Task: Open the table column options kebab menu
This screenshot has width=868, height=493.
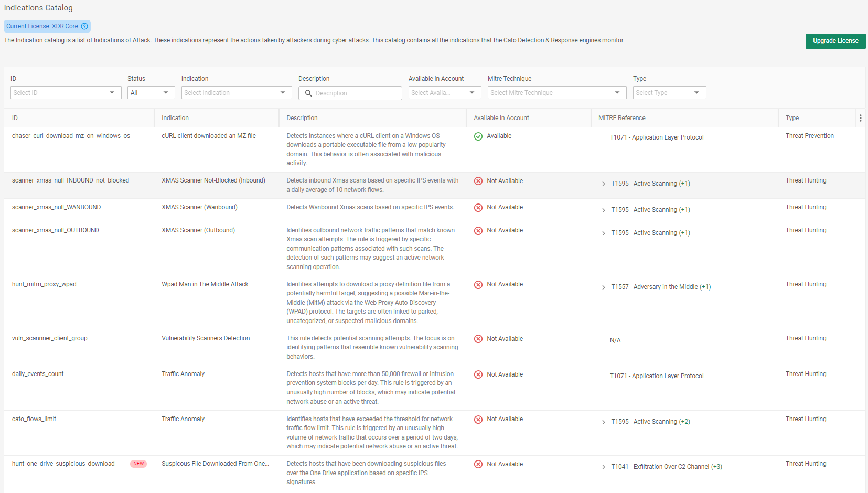Action: (860, 118)
